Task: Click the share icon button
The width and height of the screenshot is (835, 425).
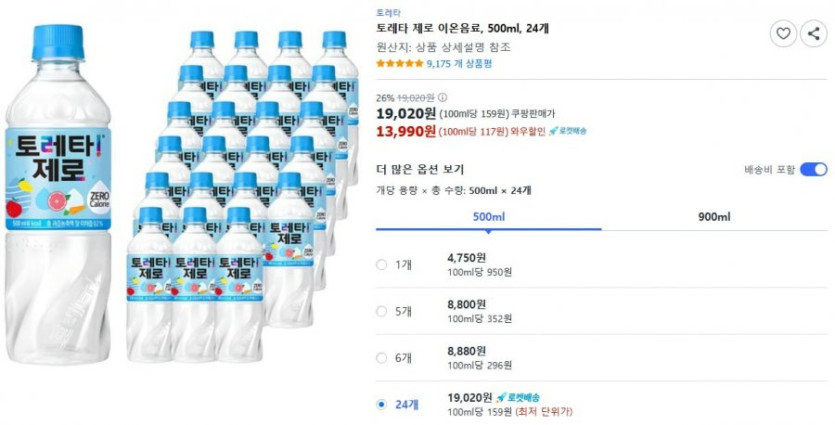Action: coord(813,34)
